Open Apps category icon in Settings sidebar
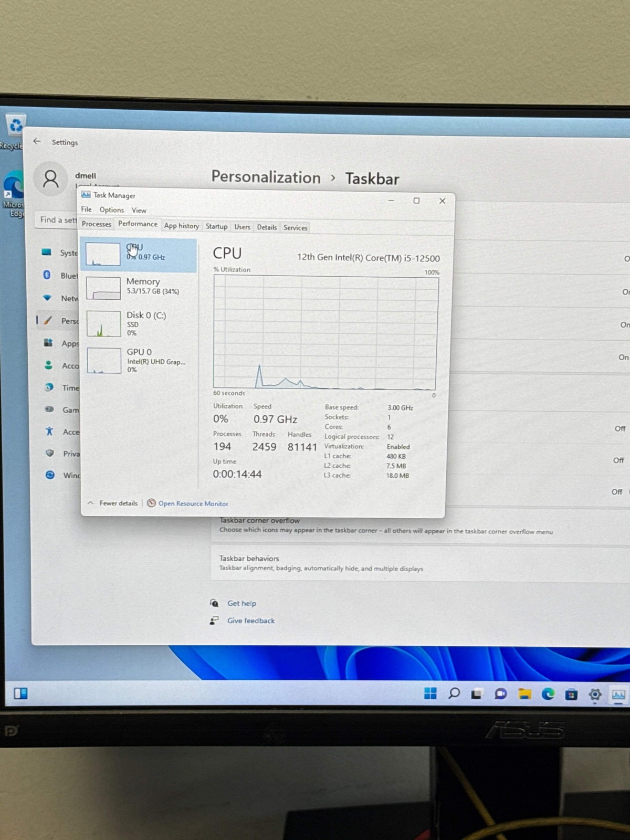Screen dimensions: 630x840 48,343
